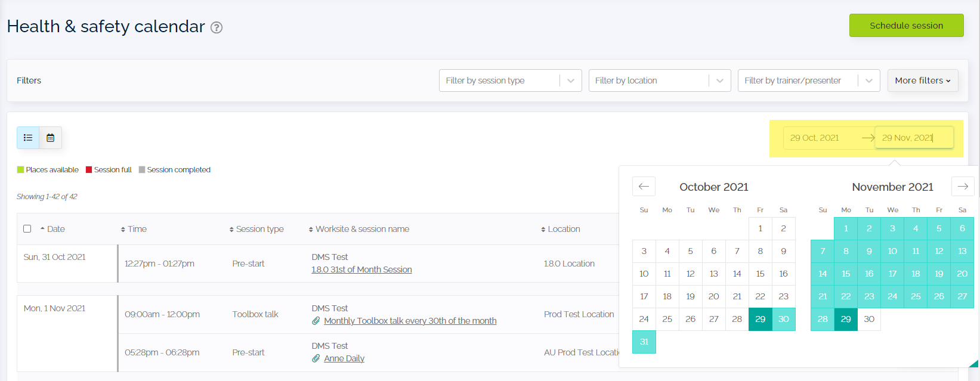Sort table by Session type column
980x381 pixels.
click(x=256, y=229)
